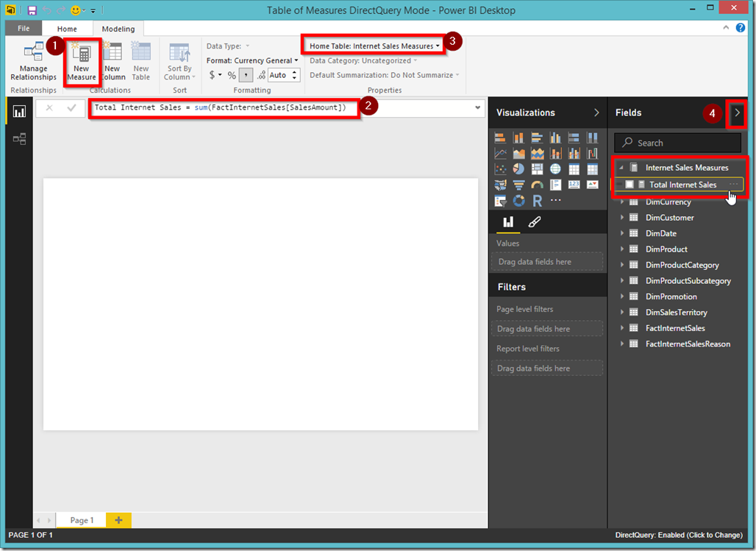The width and height of the screenshot is (756, 551).
Task: Expand the FactInternetSales table
Action: 622,328
